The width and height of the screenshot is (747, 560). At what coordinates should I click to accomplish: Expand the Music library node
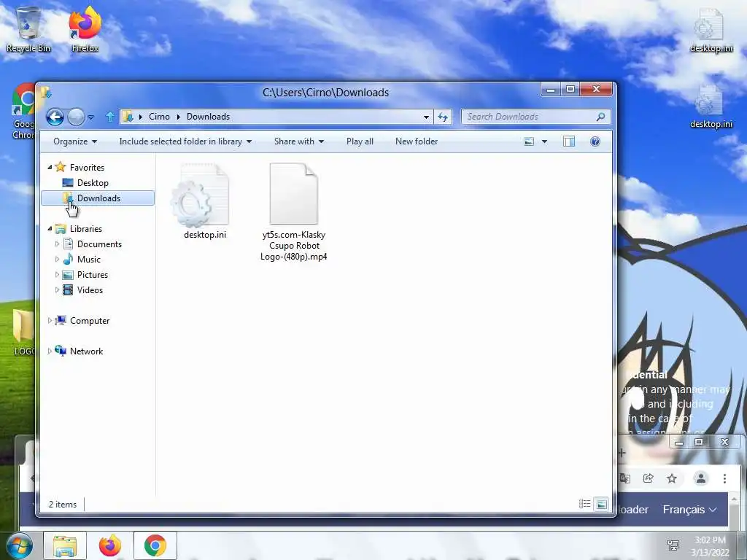pyautogui.click(x=57, y=259)
